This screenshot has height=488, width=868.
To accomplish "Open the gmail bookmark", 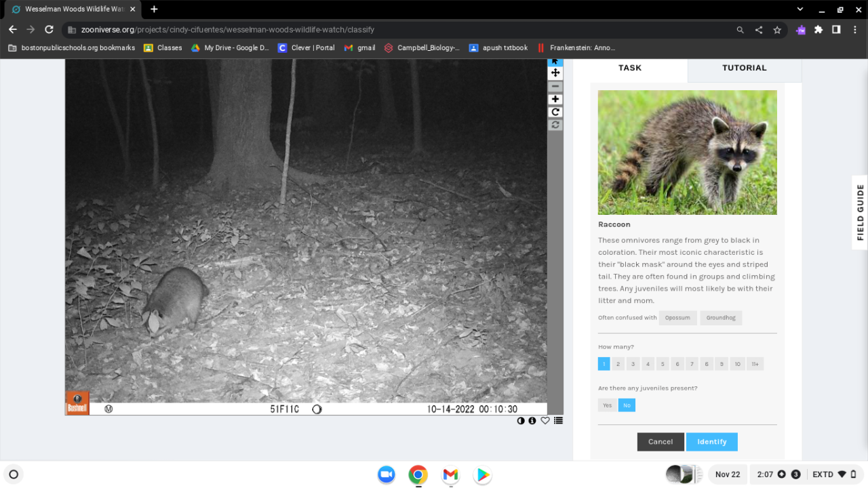I will click(359, 48).
